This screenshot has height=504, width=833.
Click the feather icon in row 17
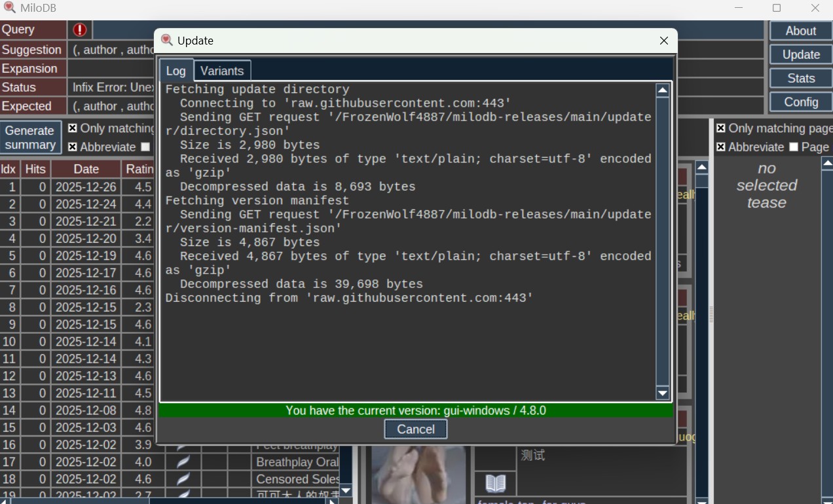click(183, 462)
